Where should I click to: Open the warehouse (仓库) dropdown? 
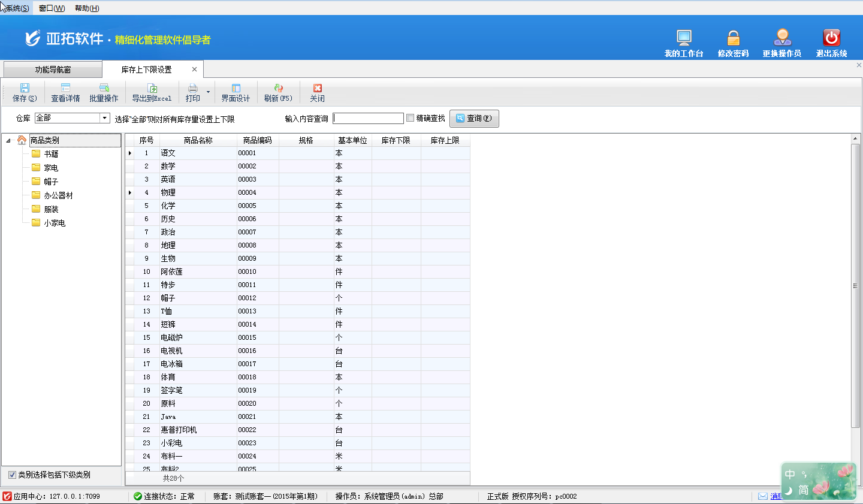[104, 118]
